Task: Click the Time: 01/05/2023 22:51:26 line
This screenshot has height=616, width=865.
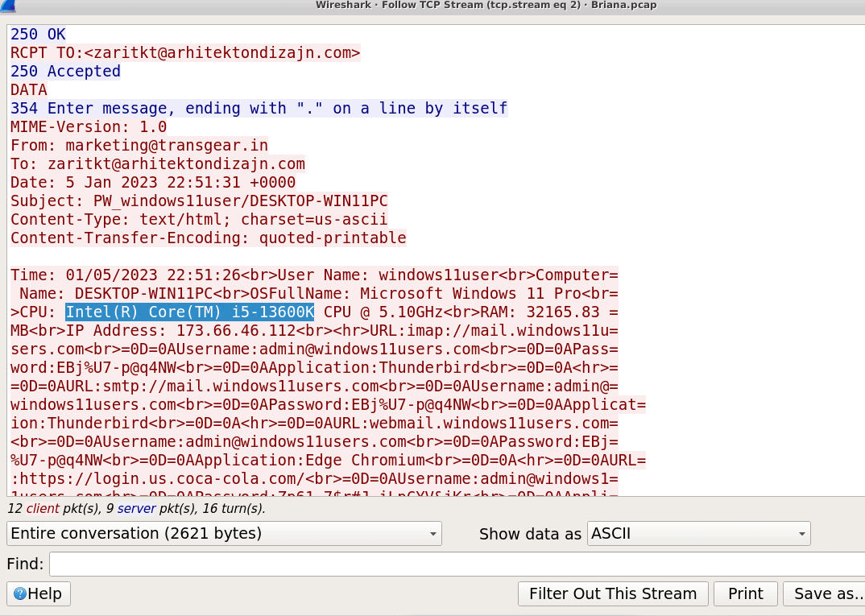Action: (x=314, y=275)
